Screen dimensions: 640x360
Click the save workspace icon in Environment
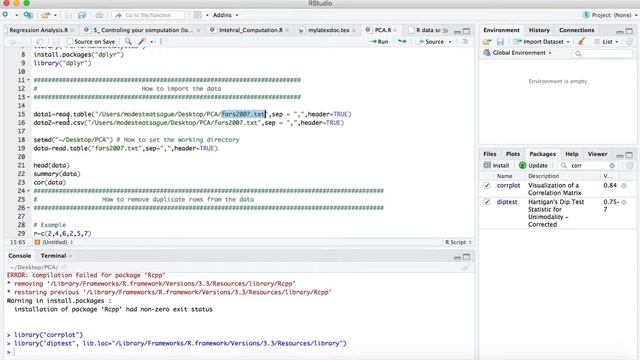click(x=500, y=42)
